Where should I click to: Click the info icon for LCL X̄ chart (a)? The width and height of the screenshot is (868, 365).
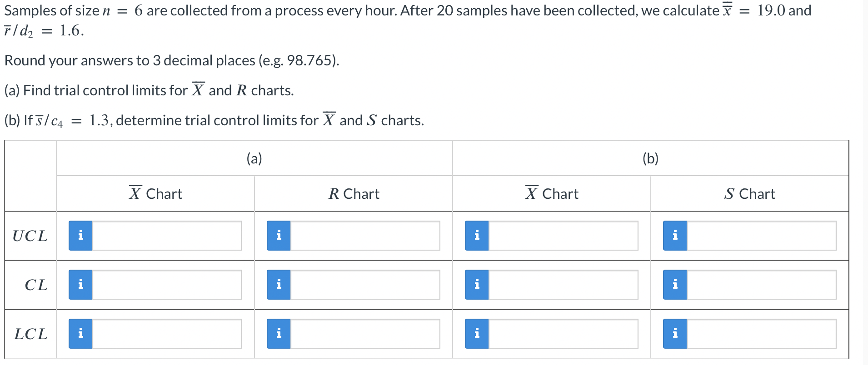(80, 334)
